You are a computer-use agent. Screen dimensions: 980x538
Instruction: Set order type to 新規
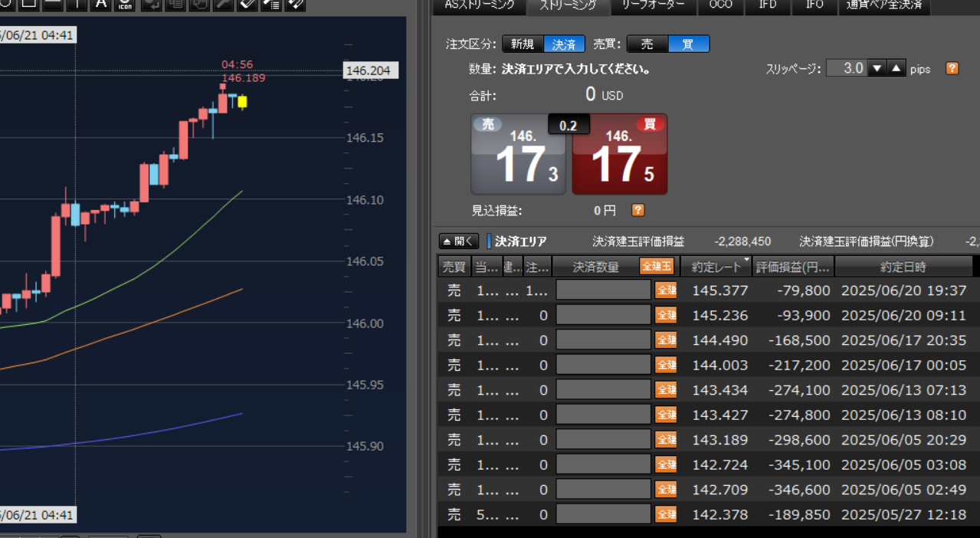[523, 44]
